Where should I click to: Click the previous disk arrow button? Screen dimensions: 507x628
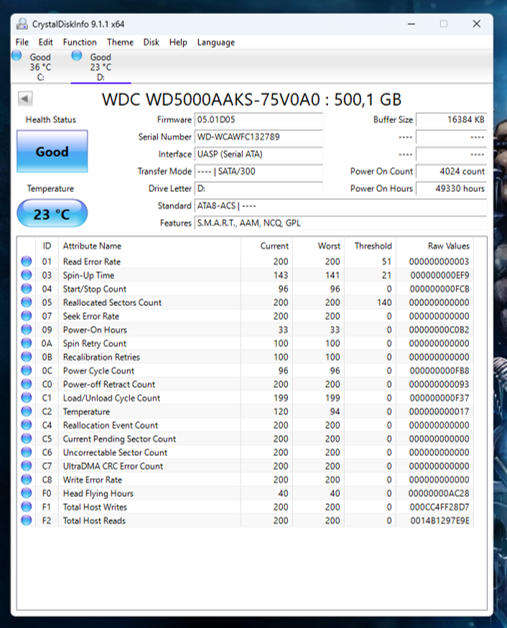pos(25,99)
